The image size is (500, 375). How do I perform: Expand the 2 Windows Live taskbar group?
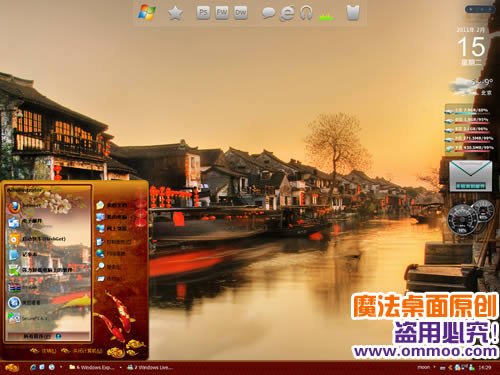150,367
